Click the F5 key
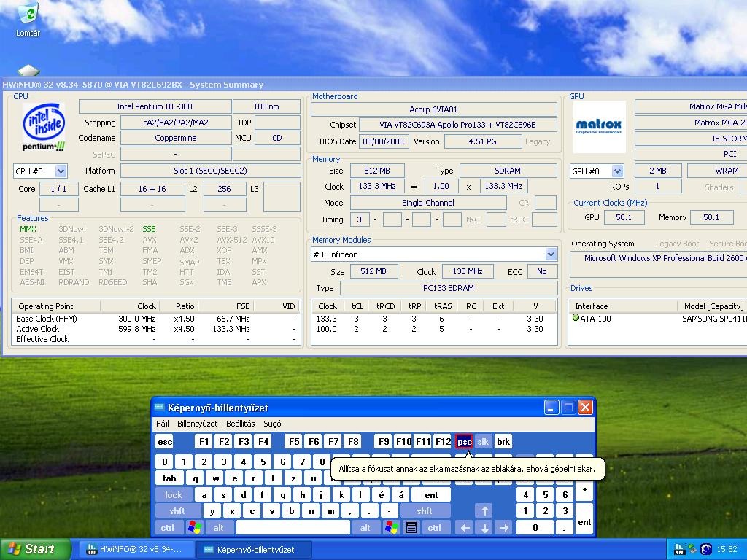The width and height of the screenshot is (747, 560). coord(294,441)
